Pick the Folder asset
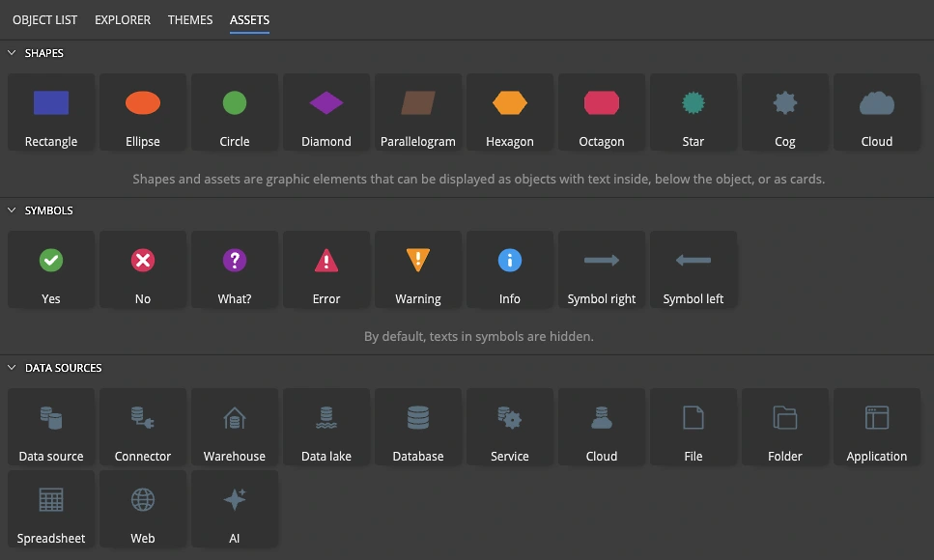This screenshot has width=934, height=560. pyautogui.click(x=785, y=427)
